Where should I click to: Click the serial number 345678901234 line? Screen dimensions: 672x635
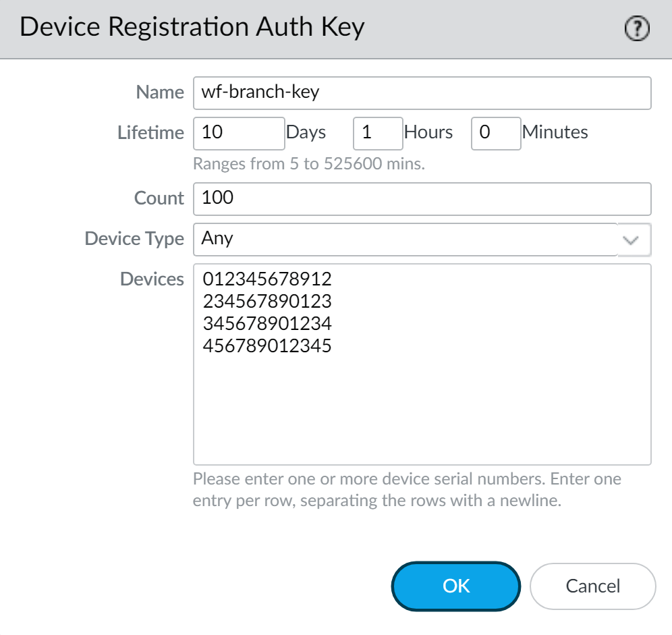click(267, 324)
